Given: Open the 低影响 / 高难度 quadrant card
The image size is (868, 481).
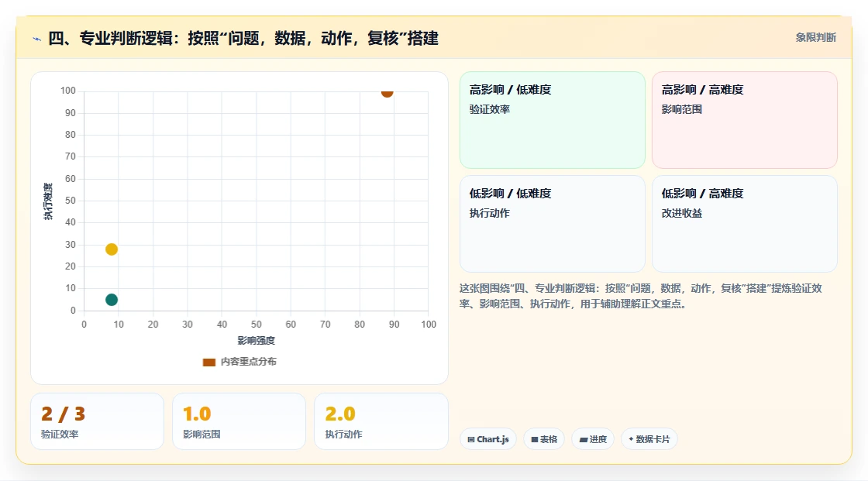Looking at the screenshot, I should pyautogui.click(x=745, y=224).
